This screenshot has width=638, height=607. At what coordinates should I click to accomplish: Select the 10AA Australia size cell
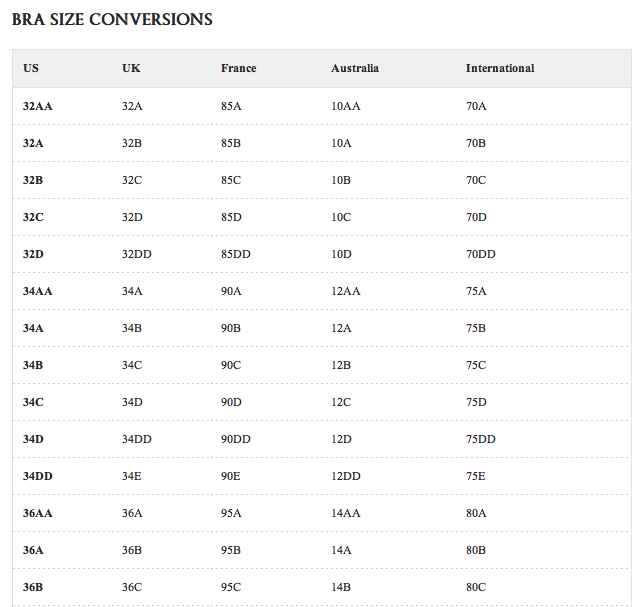click(345, 105)
